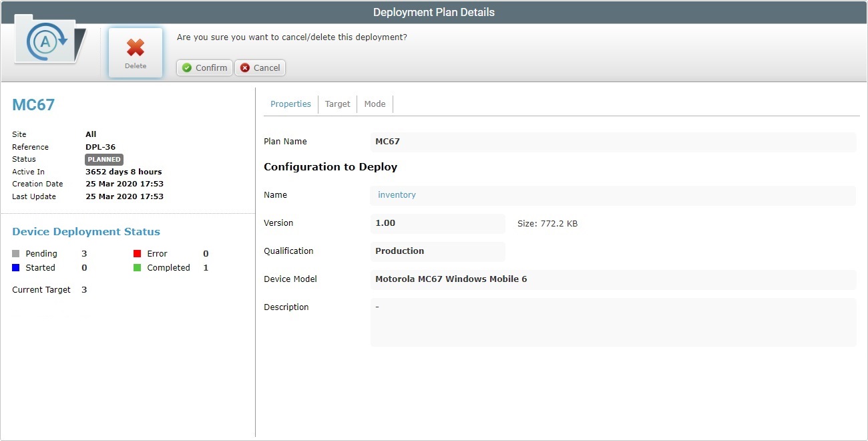The image size is (868, 441).
Task: Confirm the deployment deletion
Action: click(x=204, y=67)
